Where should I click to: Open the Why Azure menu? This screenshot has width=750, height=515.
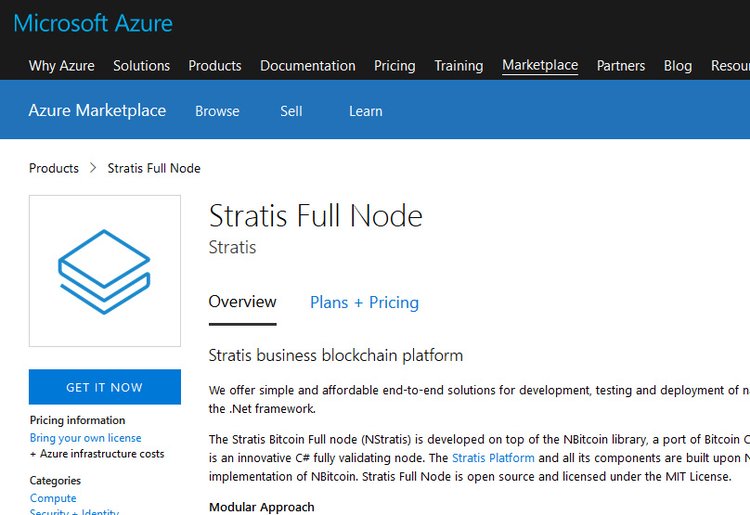point(62,66)
